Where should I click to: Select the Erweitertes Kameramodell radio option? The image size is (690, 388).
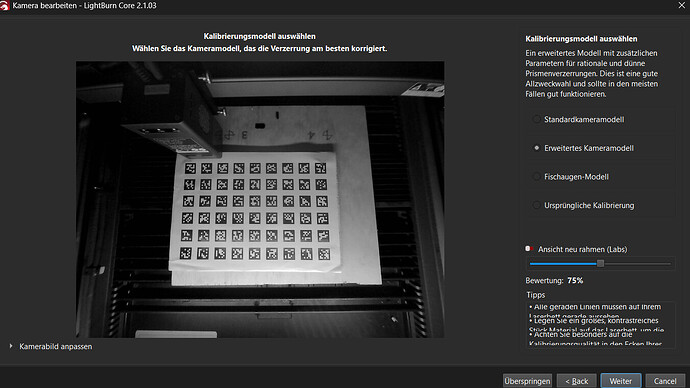536,148
